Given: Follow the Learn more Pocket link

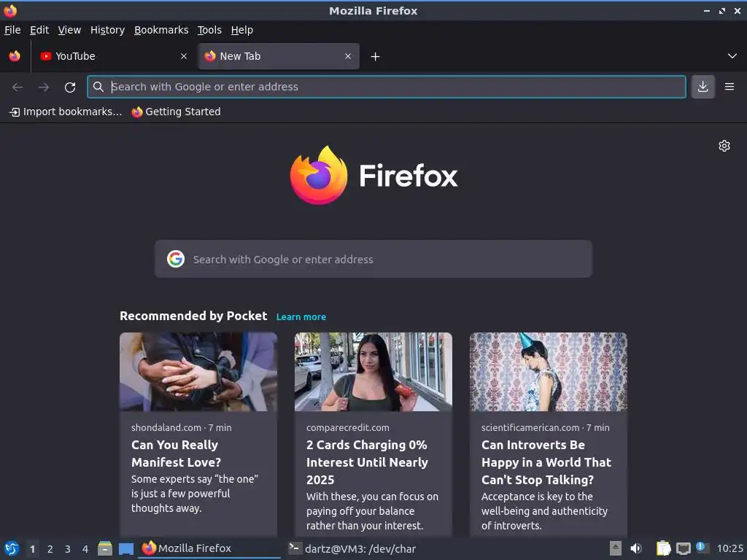Looking at the screenshot, I should 301,316.
